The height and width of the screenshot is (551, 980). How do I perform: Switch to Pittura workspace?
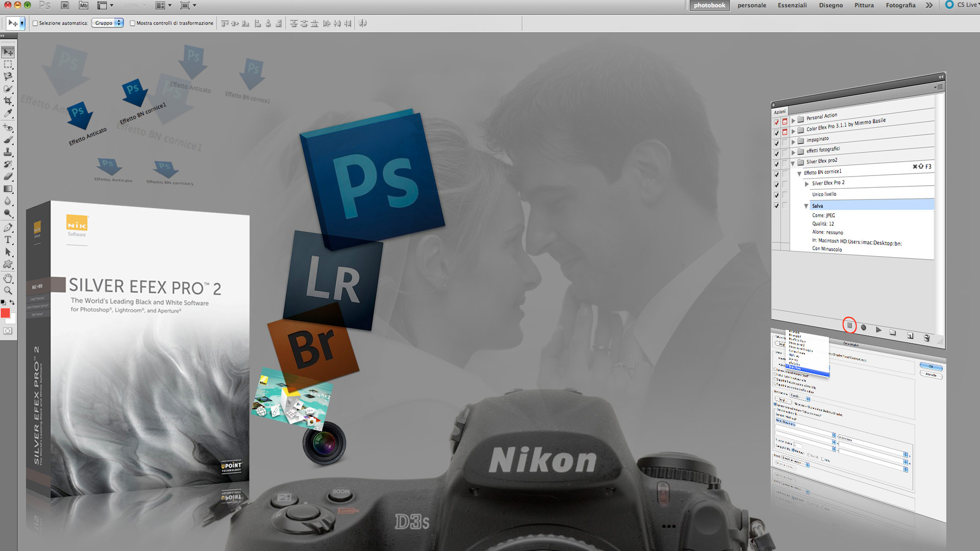864,6
